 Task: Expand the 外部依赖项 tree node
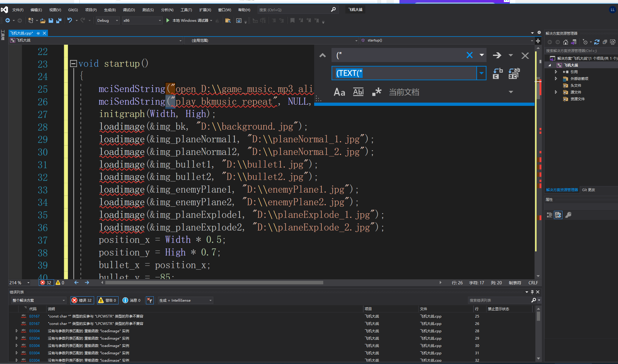tap(556, 79)
